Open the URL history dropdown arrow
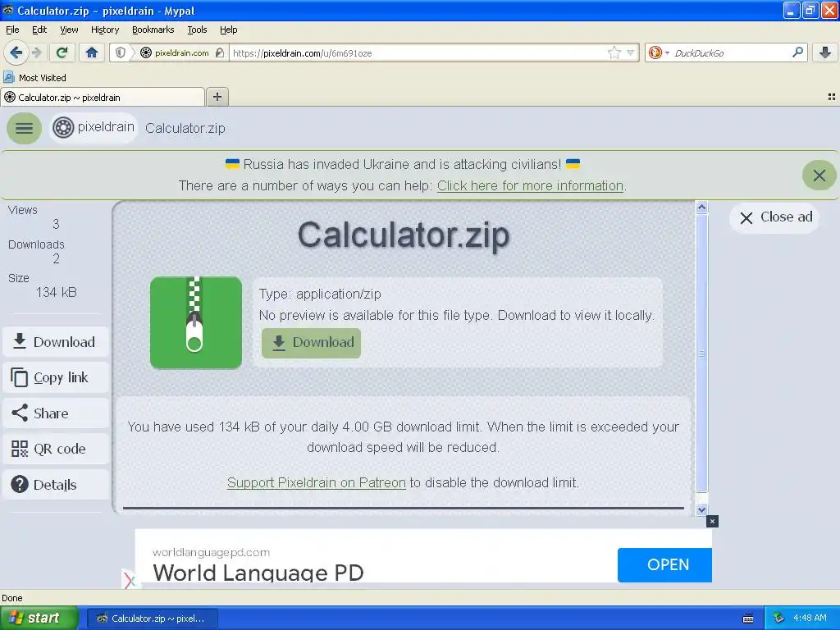The image size is (840, 630). click(x=630, y=52)
